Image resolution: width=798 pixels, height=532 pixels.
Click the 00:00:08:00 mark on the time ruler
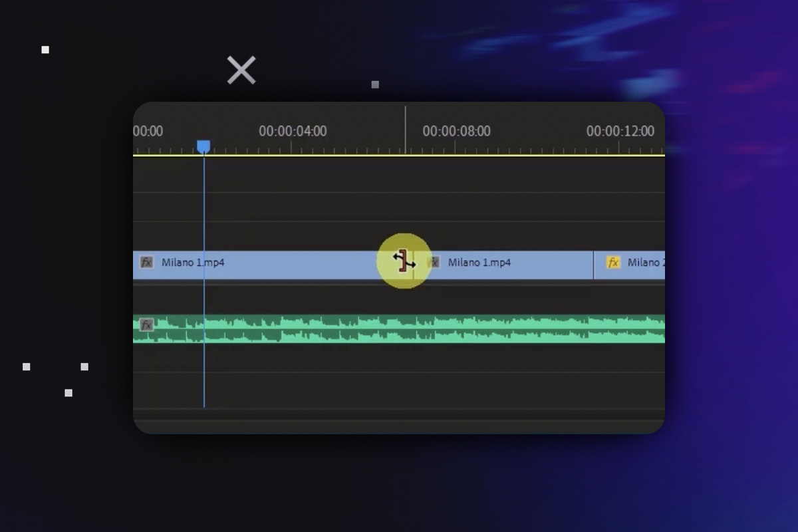[x=456, y=131]
